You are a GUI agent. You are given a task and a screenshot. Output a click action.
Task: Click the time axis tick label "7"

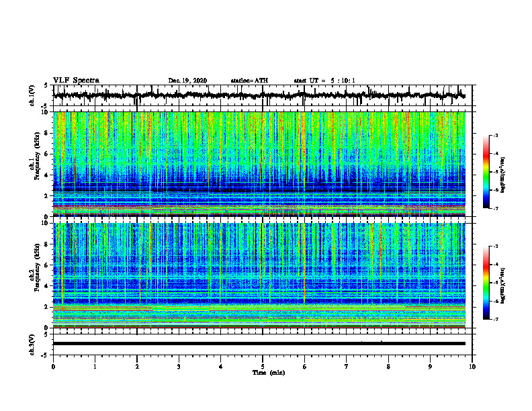(347, 367)
